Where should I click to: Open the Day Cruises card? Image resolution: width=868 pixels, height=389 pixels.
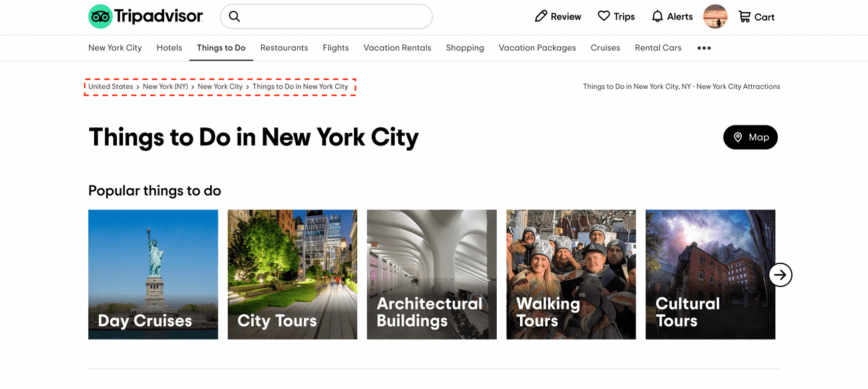click(153, 275)
